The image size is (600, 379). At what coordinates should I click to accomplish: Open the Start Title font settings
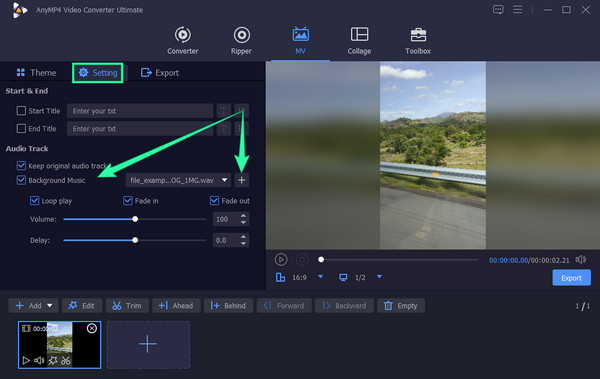pos(224,111)
